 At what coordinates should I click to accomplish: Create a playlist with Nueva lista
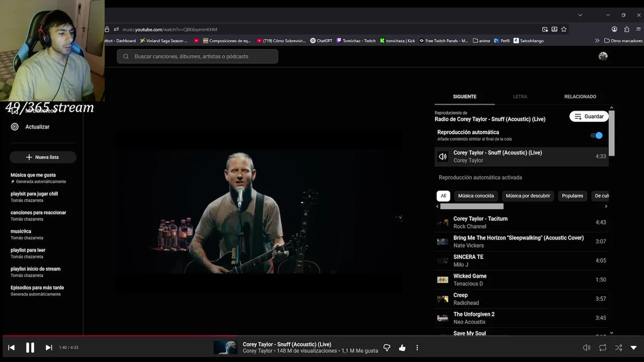pyautogui.click(x=43, y=157)
